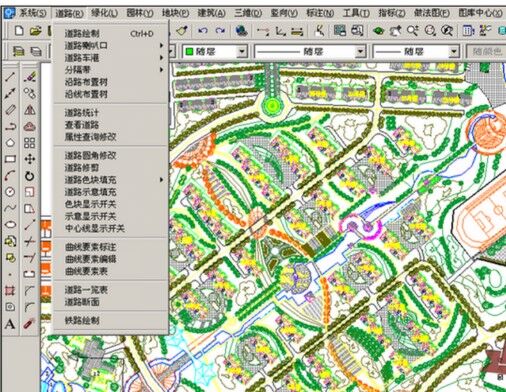
Task: Select the Circle tool
Action: click(10, 192)
